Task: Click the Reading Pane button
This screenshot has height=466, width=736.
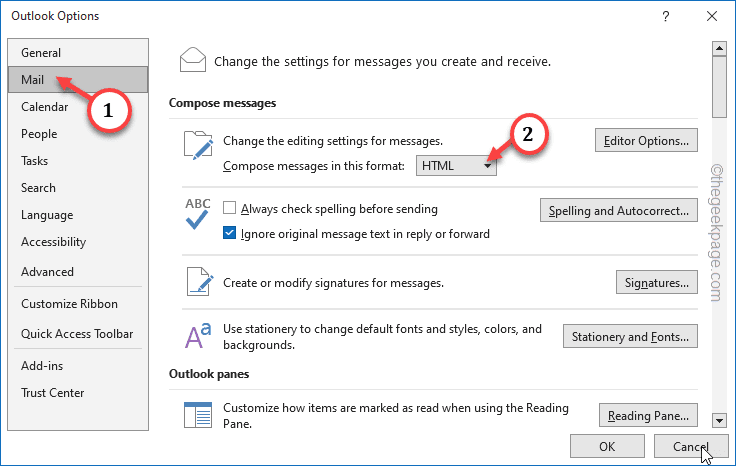Action: pos(648,415)
